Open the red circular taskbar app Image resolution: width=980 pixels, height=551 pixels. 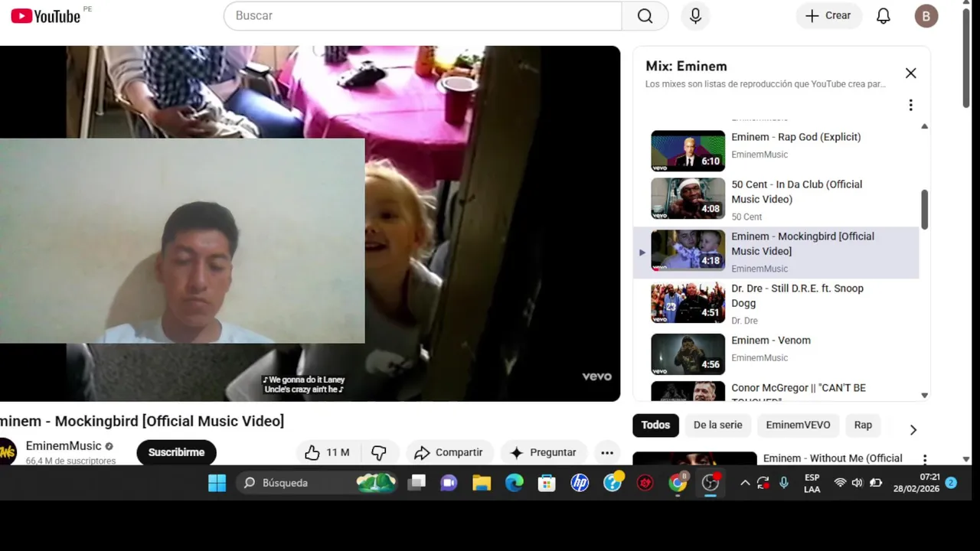[x=645, y=483]
